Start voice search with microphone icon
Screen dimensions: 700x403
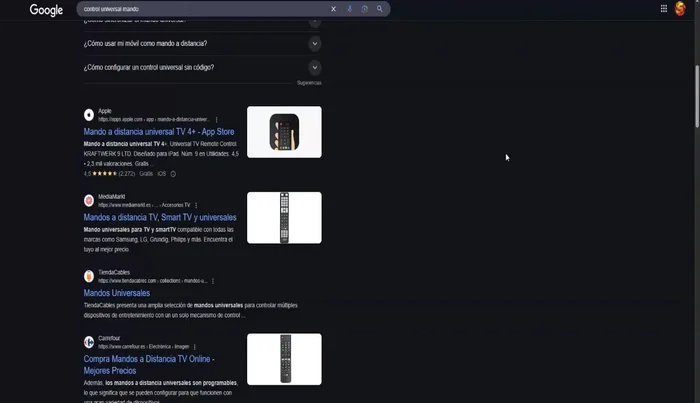coord(350,9)
